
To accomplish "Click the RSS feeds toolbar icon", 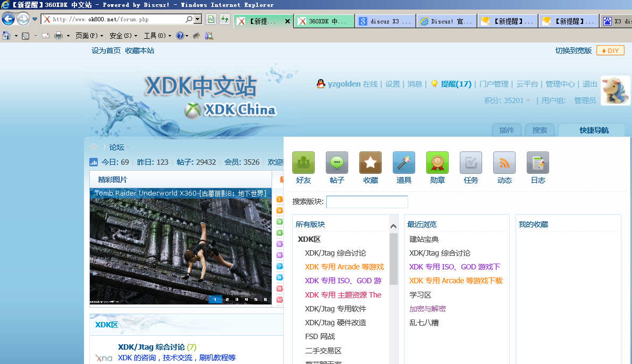I will [26, 36].
